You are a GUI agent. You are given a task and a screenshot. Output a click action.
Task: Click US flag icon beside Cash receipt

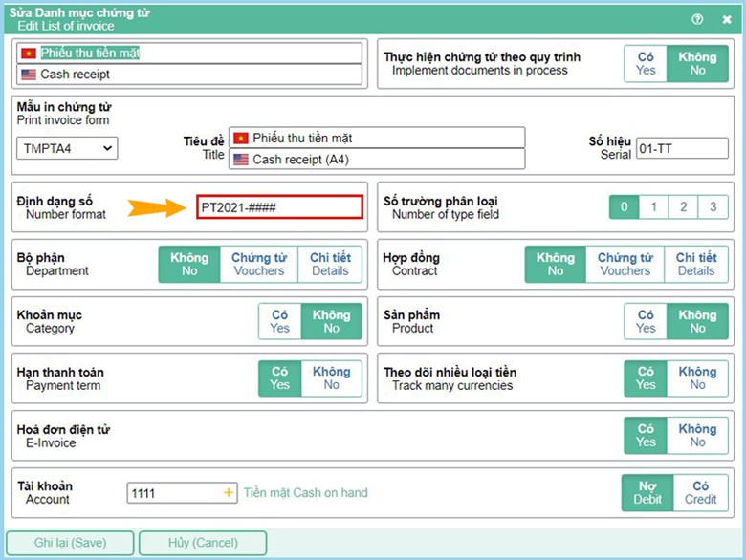pyautogui.click(x=29, y=75)
